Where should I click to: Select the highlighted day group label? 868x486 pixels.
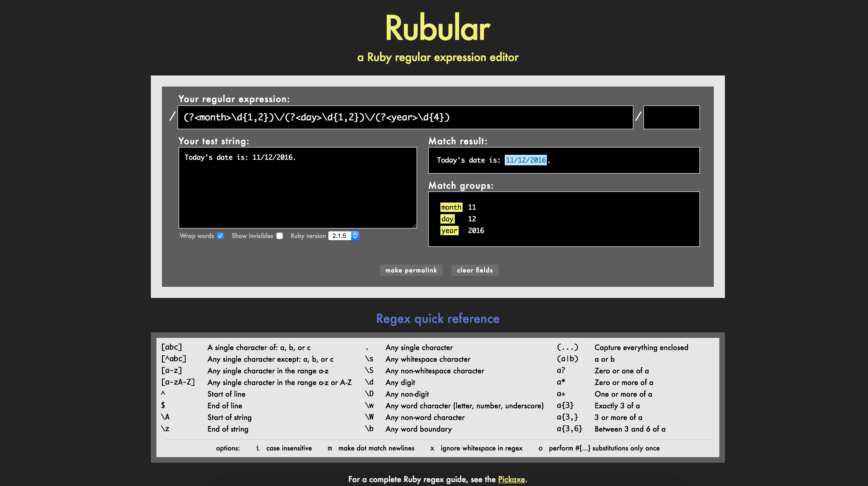[448, 219]
